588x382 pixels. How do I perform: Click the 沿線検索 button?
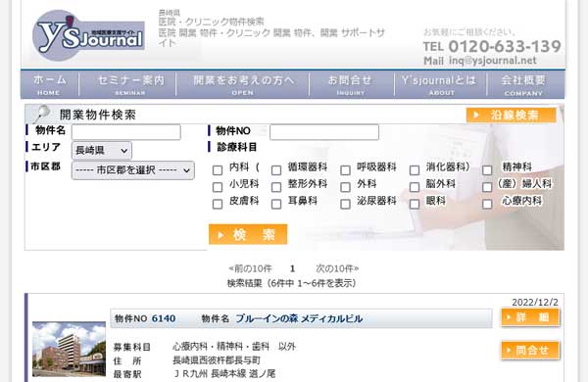(512, 115)
